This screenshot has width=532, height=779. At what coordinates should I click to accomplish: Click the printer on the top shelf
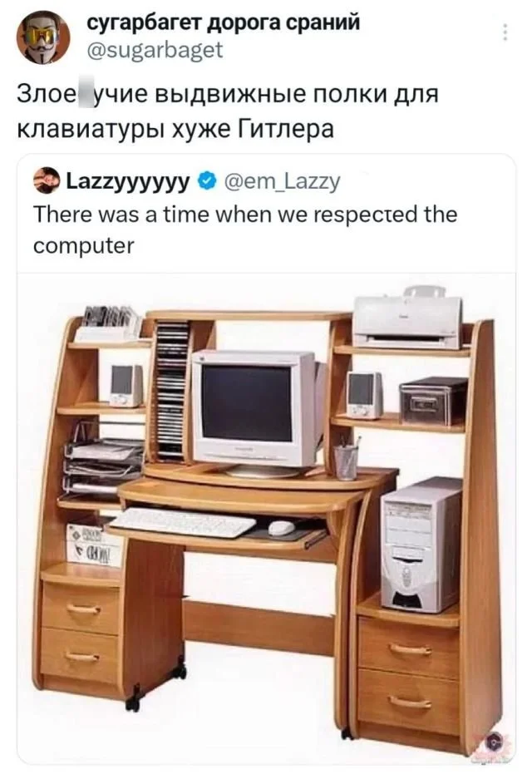click(x=408, y=317)
